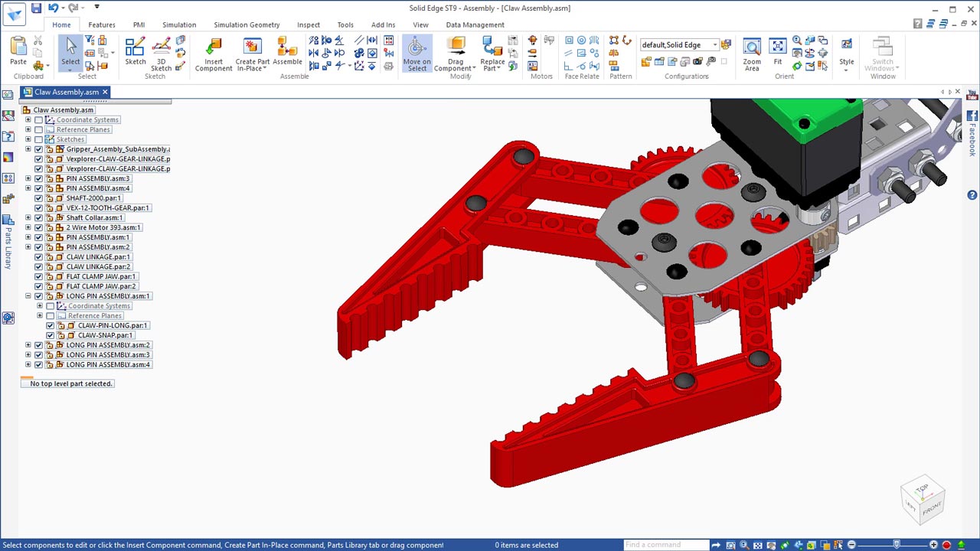The height and width of the screenshot is (551, 980).
Task: Open the Style button menu
Action: click(846, 54)
